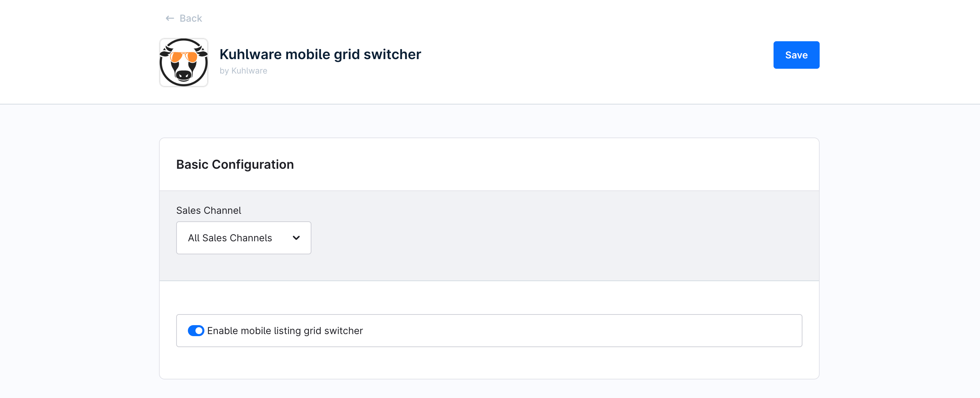This screenshot has width=980, height=398.
Task: Click the cow's nose in the plugin logo
Action: (x=184, y=75)
